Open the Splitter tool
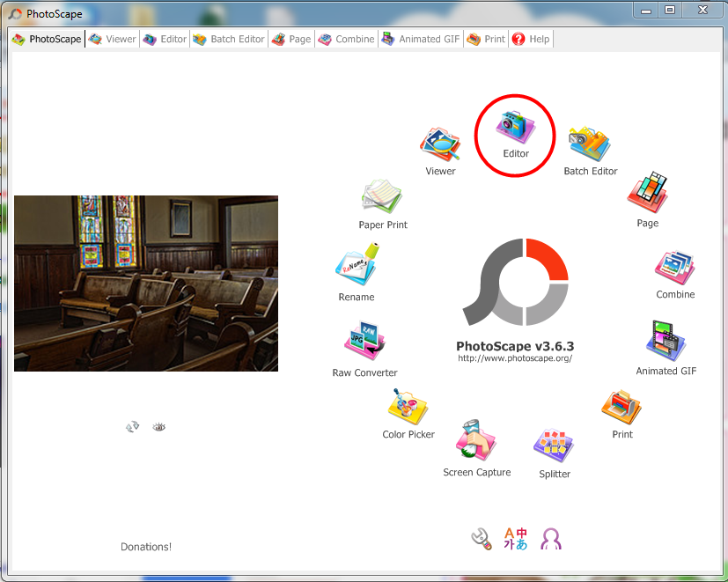Screen dimensions: 728x582 [x=554, y=446]
